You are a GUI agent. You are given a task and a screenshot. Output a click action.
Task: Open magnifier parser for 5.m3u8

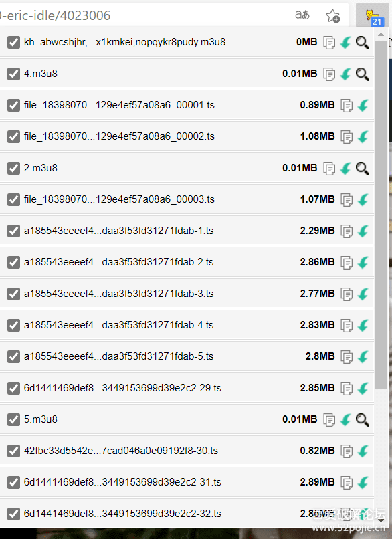tap(362, 420)
